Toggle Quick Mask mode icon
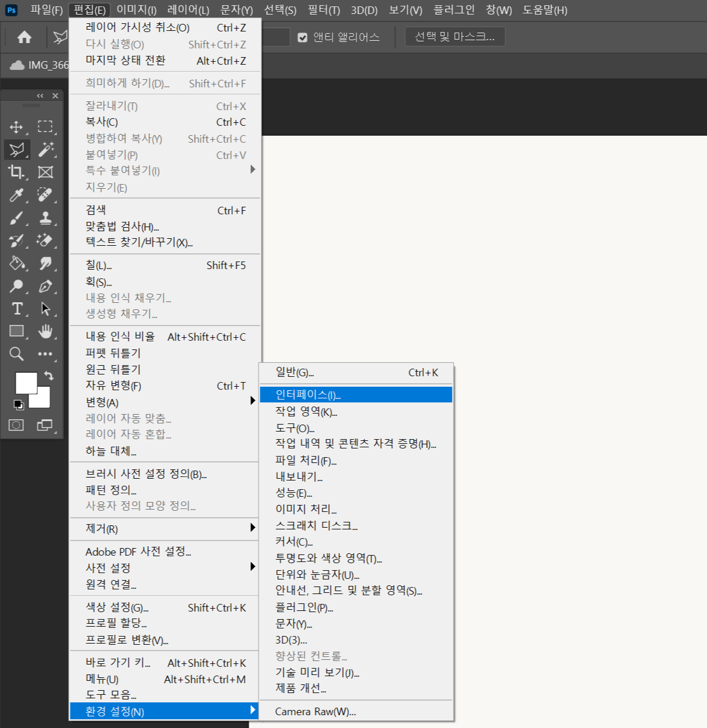 pos(16,425)
